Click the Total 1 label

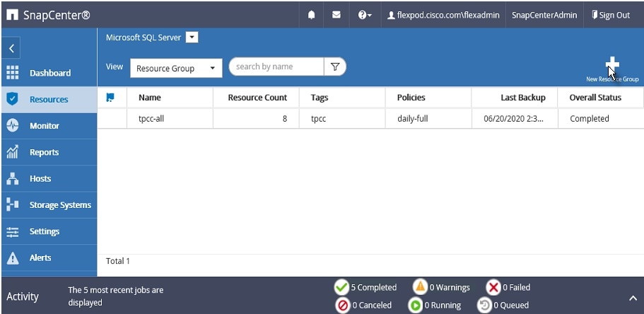118,261
